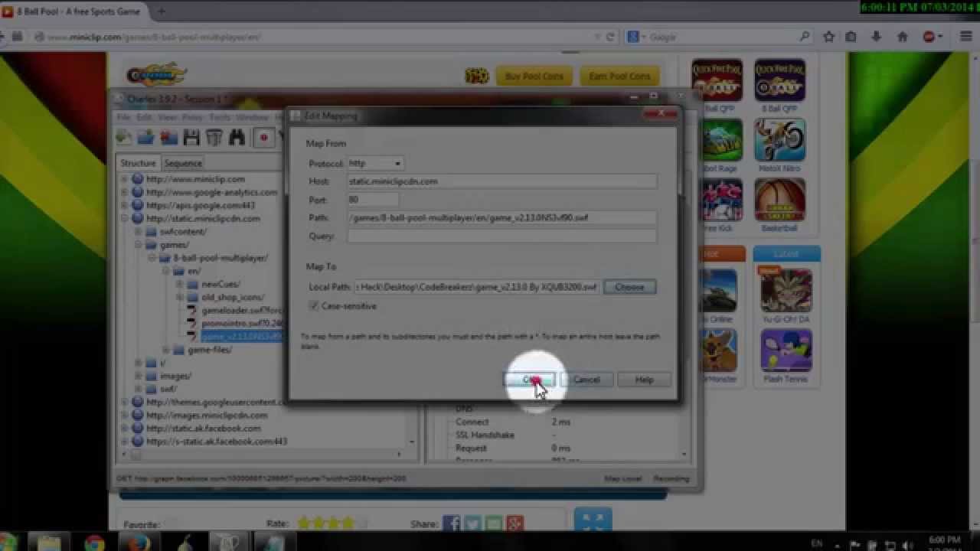Open Help from the Edit Mapping dialog
The height and width of the screenshot is (551, 980).
[644, 380]
